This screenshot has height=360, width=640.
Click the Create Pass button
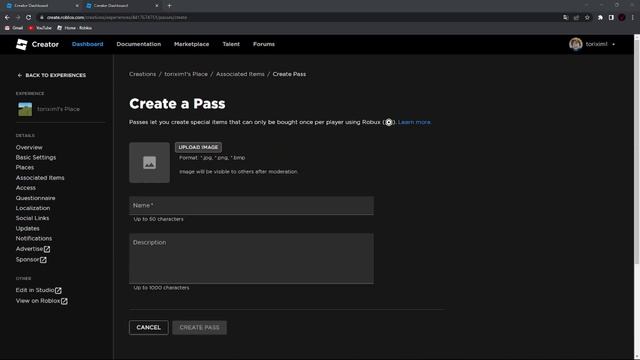[x=199, y=328]
